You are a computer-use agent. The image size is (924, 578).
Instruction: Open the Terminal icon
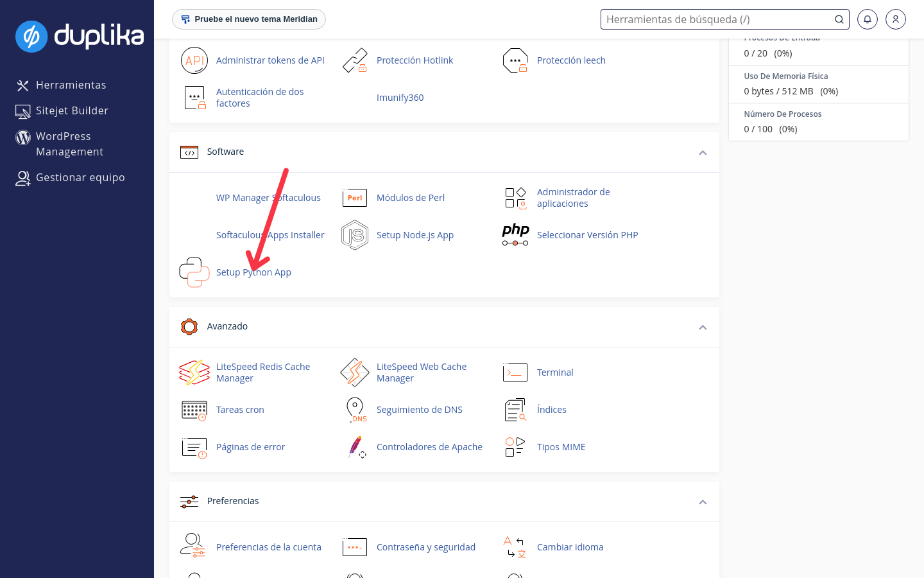tap(515, 372)
